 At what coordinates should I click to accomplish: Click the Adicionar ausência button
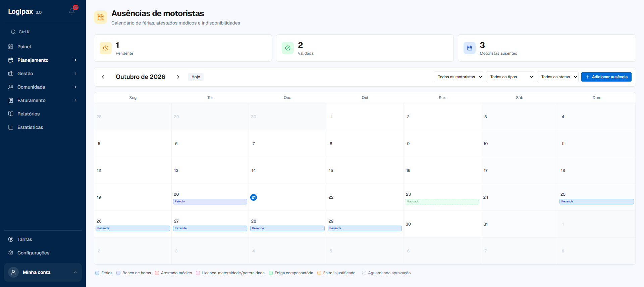606,77
